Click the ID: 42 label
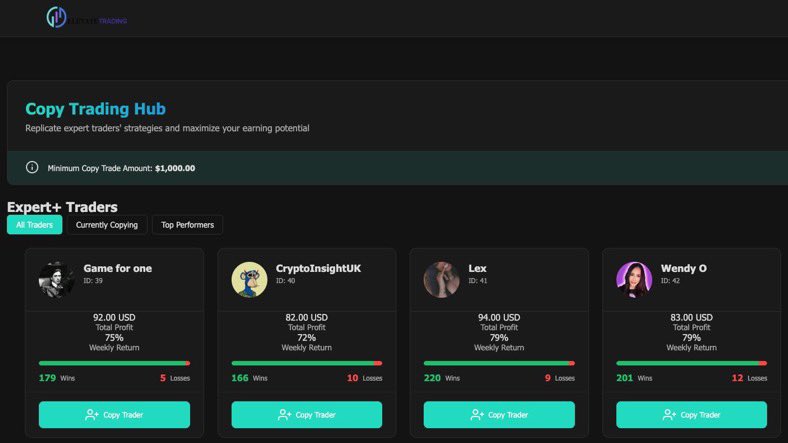 pos(670,281)
